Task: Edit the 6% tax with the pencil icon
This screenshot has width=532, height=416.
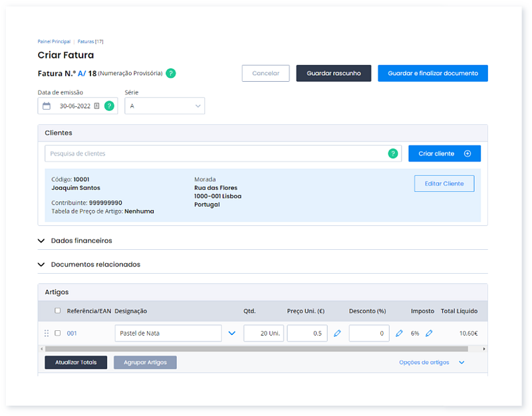Action: coord(429,333)
